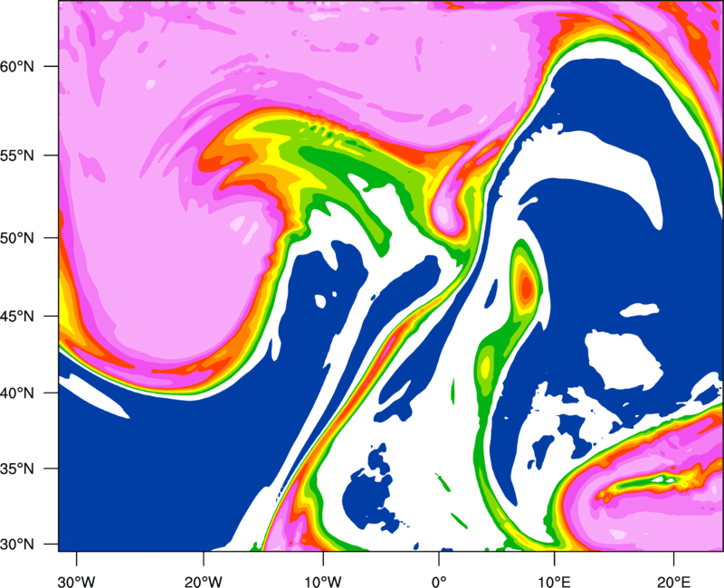Click the 50°N latitude label
Screen dimensions: 724x588
point(17,239)
